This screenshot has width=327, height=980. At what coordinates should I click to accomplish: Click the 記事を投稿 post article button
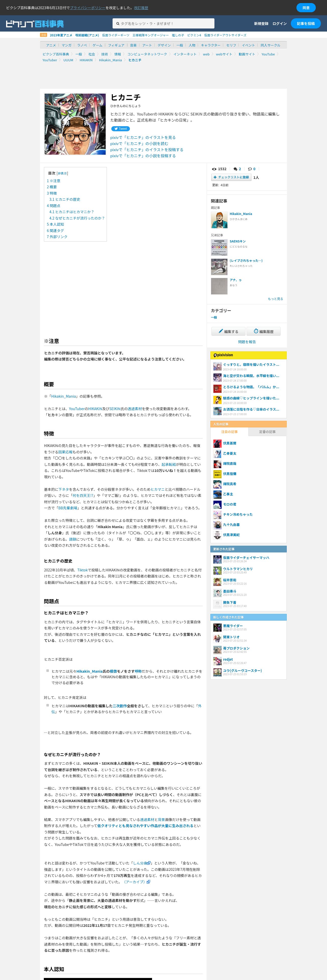point(306,24)
